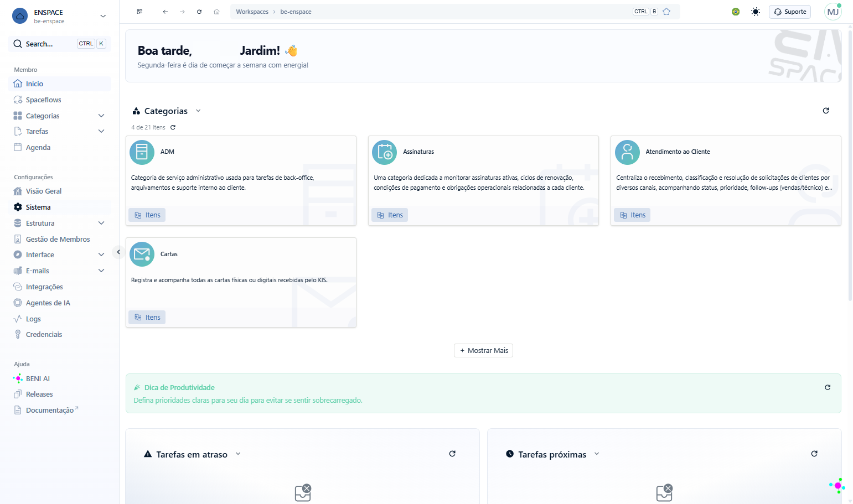The height and width of the screenshot is (504, 853).
Task: Refresh the Tarefas próximas panel
Action: 814,454
